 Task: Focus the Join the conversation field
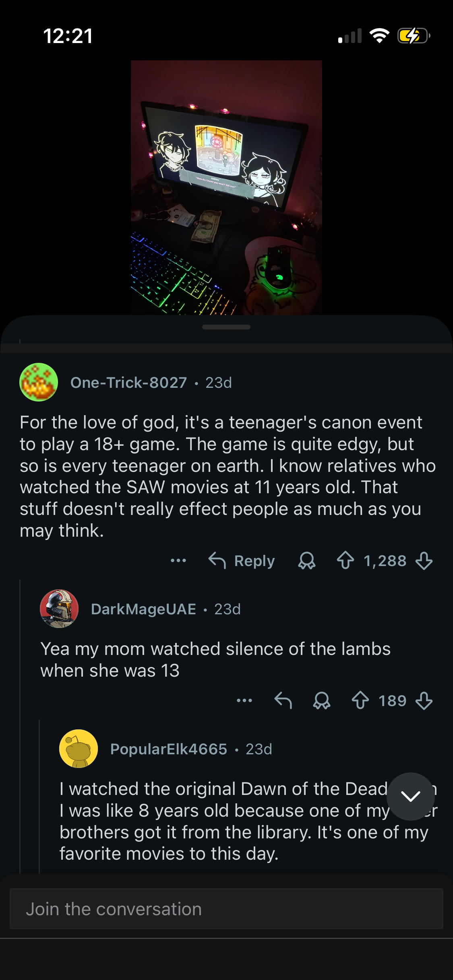pos(226,909)
